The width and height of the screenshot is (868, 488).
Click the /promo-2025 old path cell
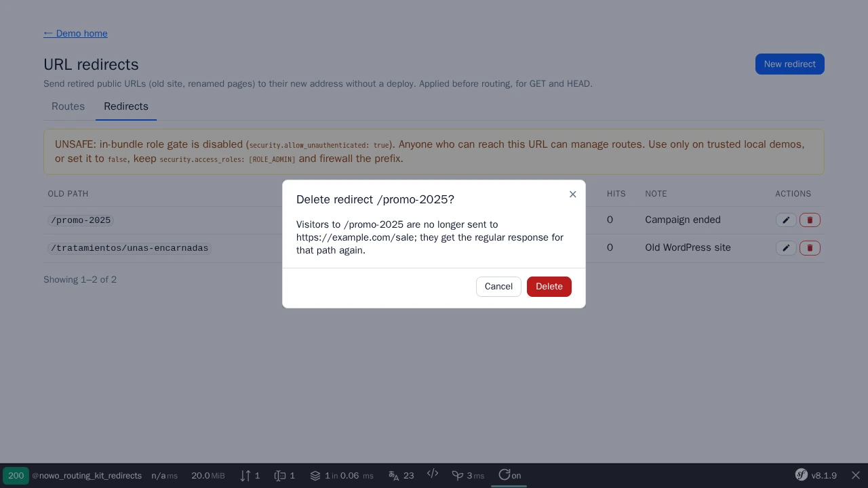click(x=81, y=220)
